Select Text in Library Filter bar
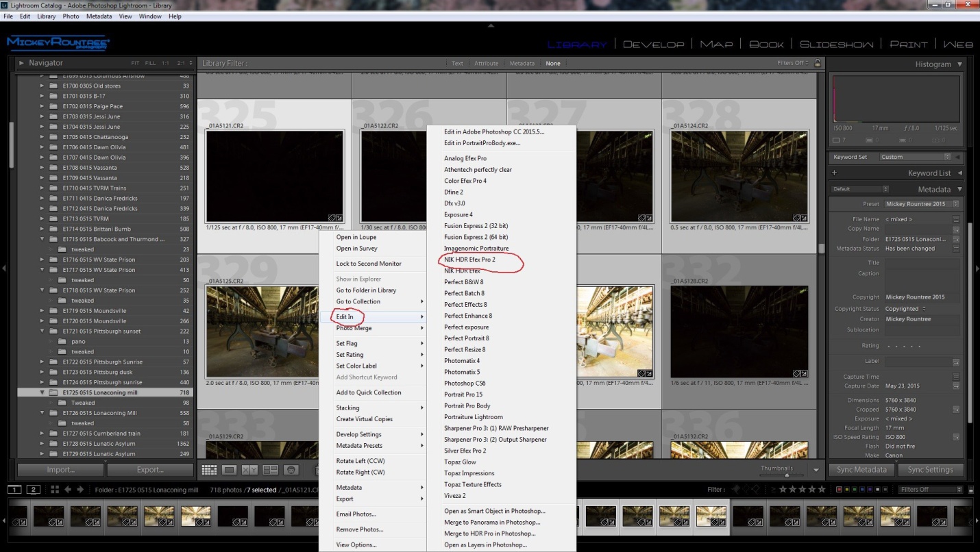Screen dimensions: 980x552 pyautogui.click(x=457, y=64)
